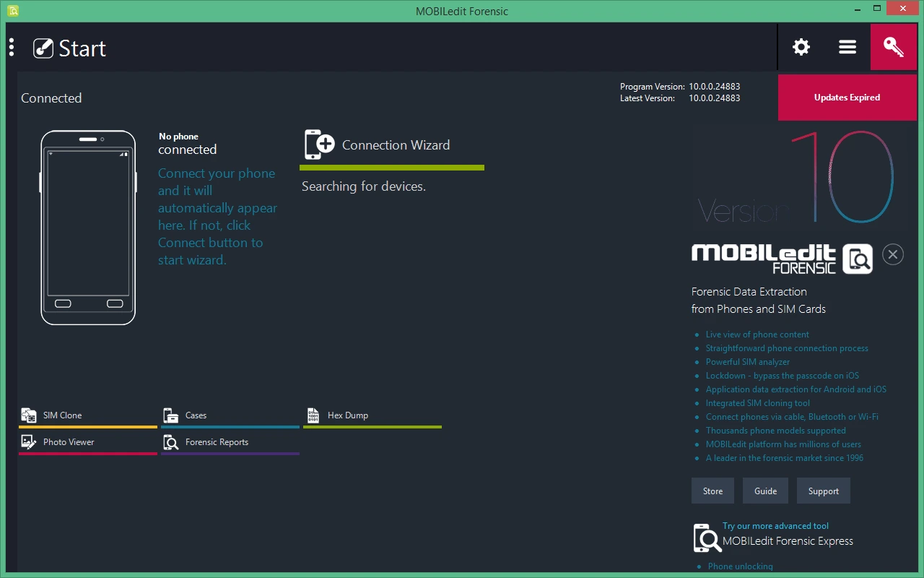The image size is (924, 578).
Task: Click the Connection Wizard label
Action: click(x=396, y=145)
